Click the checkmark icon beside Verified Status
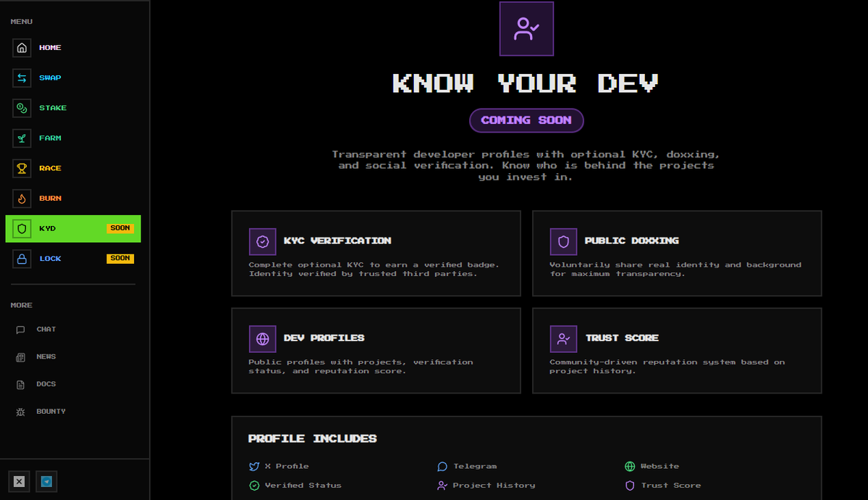 (254, 486)
